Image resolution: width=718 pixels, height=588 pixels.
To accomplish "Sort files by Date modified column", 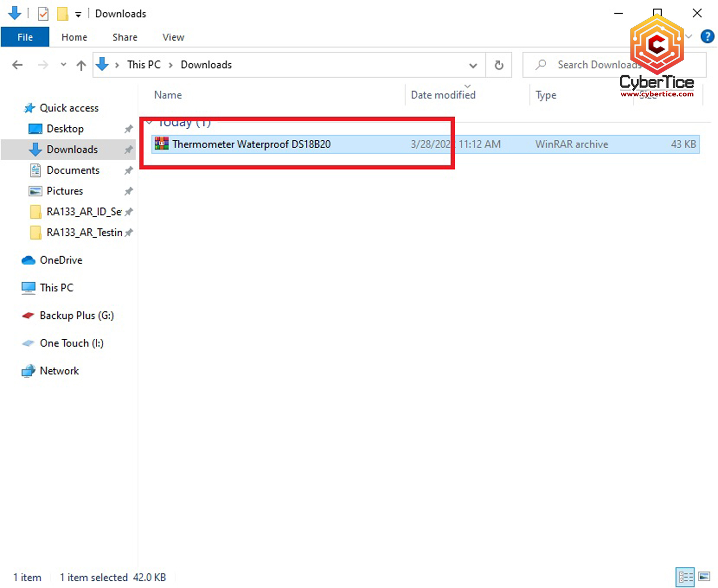I will coord(443,95).
